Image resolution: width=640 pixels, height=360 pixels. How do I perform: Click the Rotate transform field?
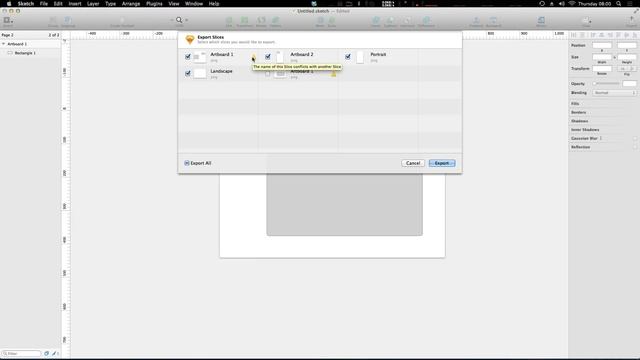[x=602, y=69]
